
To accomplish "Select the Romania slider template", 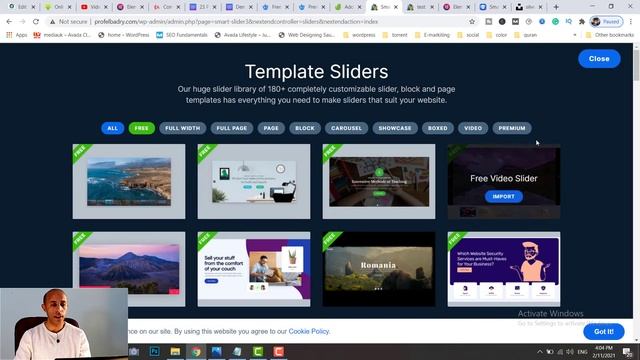I will (x=379, y=269).
